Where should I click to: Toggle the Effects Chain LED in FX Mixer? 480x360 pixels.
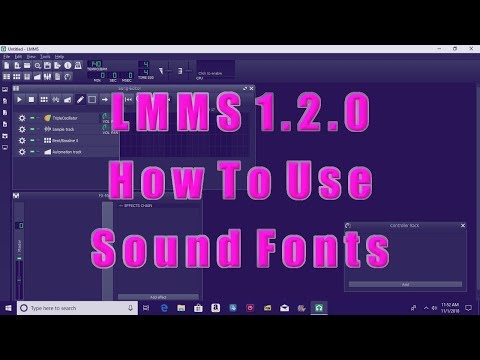coord(121,206)
